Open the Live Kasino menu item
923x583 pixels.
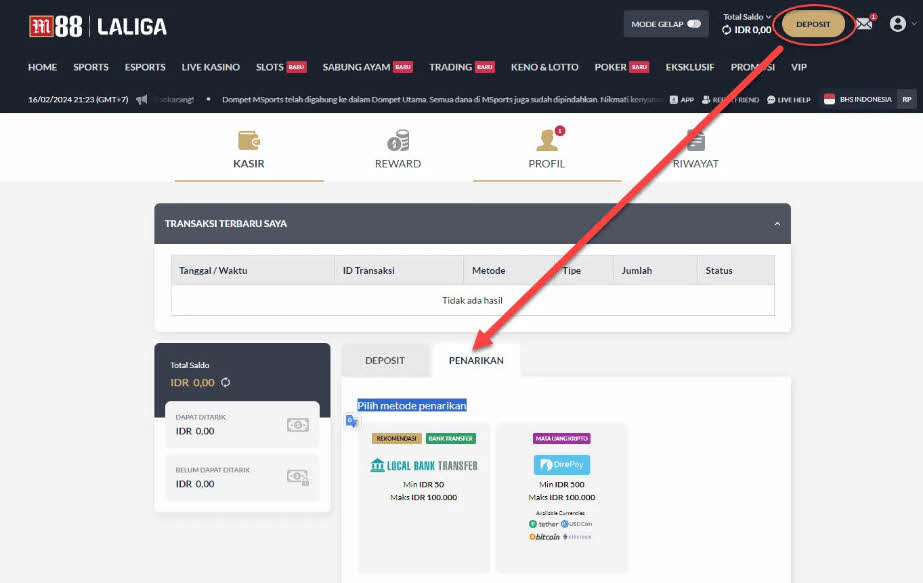coord(210,67)
